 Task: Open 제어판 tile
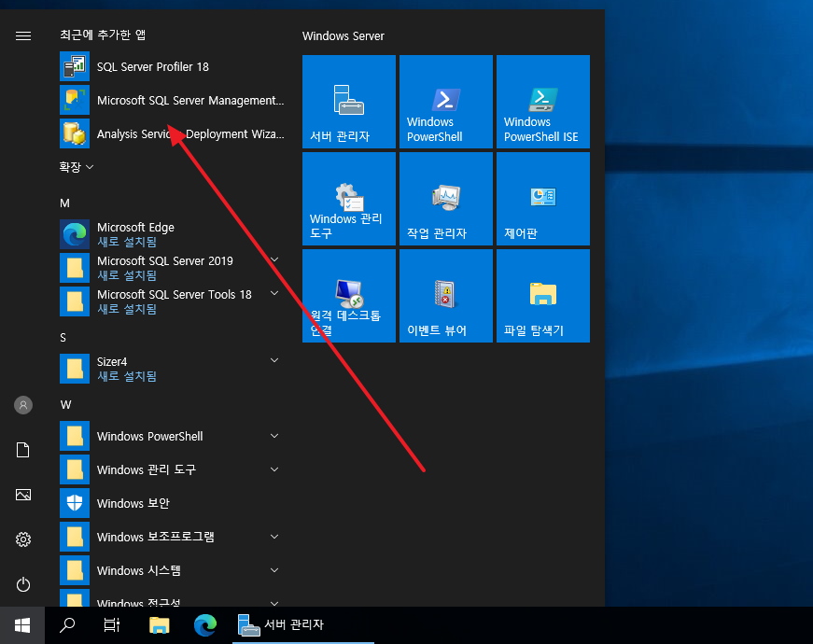pos(543,199)
